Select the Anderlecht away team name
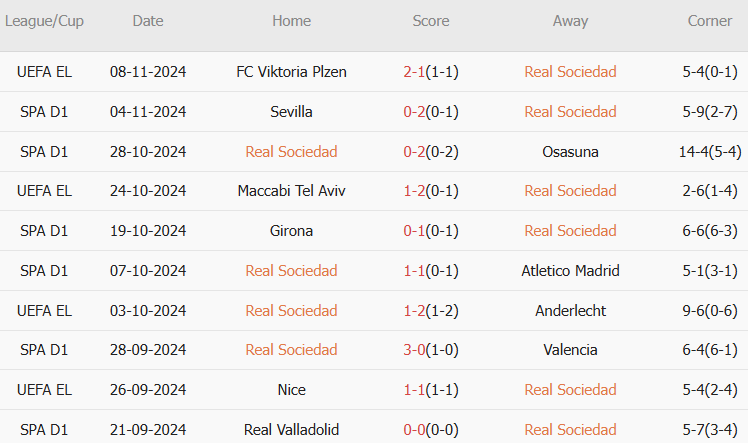Image resolution: width=748 pixels, height=443 pixels. coord(570,311)
